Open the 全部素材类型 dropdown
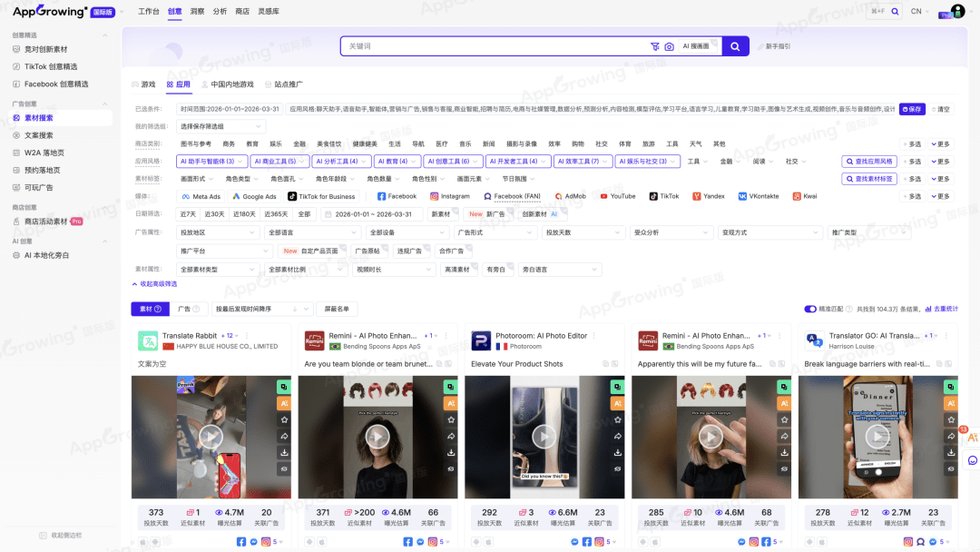The width and height of the screenshot is (980, 552). pos(218,270)
